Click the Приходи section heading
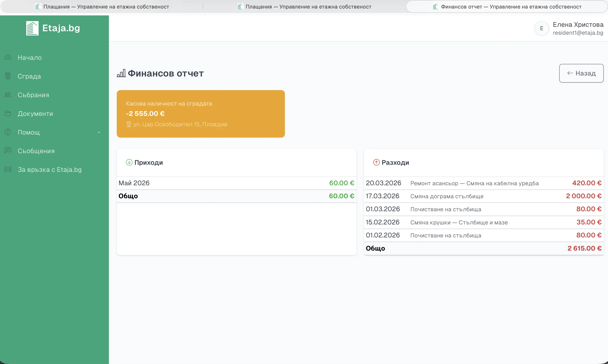608x364 pixels. tap(148, 162)
